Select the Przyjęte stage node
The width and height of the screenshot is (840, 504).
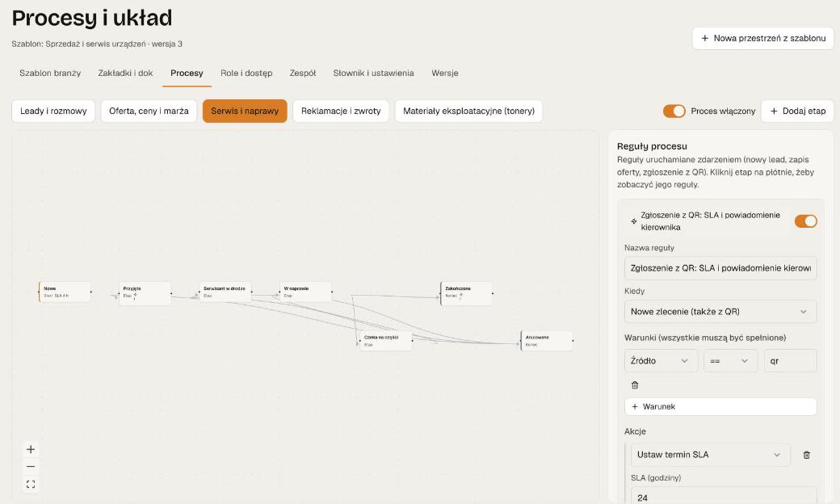(145, 293)
